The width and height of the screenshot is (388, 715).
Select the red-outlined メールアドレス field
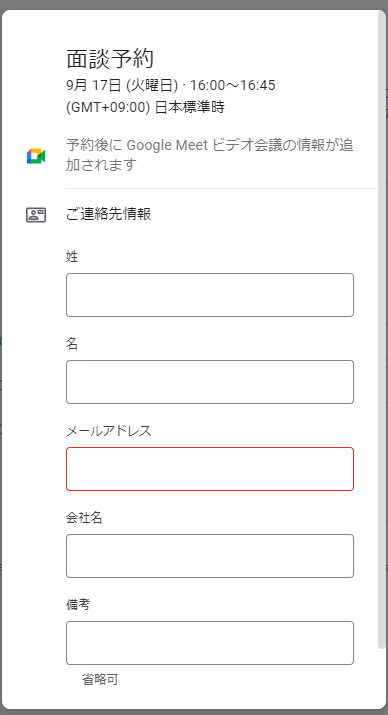point(210,469)
